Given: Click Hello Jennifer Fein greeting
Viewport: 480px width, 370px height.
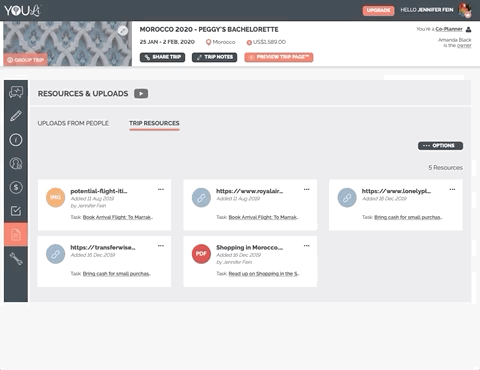Looking at the screenshot, I should (x=427, y=10).
